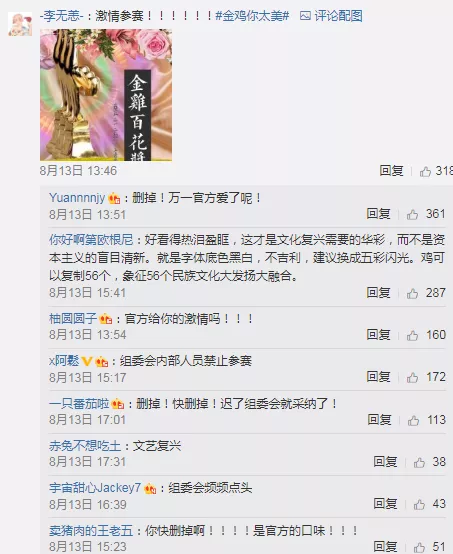The image size is (453, 554).
Task: Like the main comment with 318 likes
Action: [x=425, y=172]
